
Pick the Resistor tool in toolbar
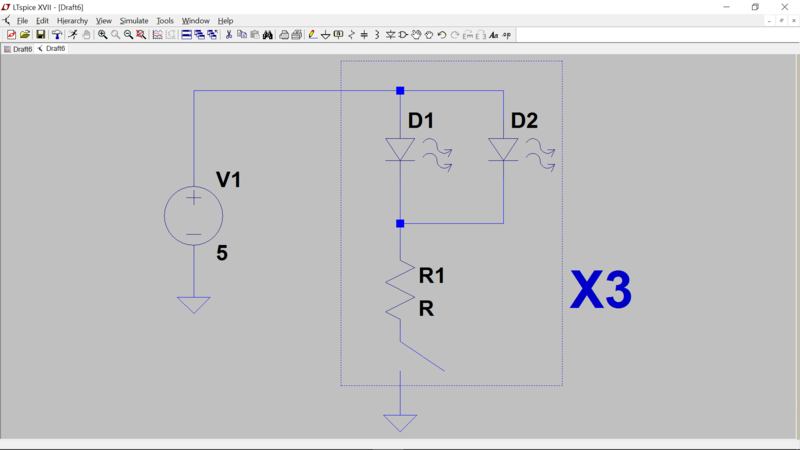(351, 35)
